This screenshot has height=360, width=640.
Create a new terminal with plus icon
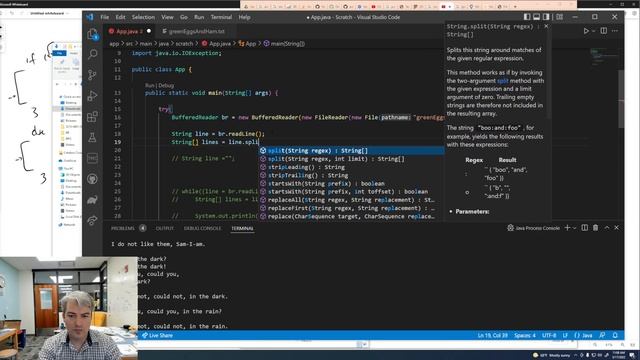(x=567, y=228)
